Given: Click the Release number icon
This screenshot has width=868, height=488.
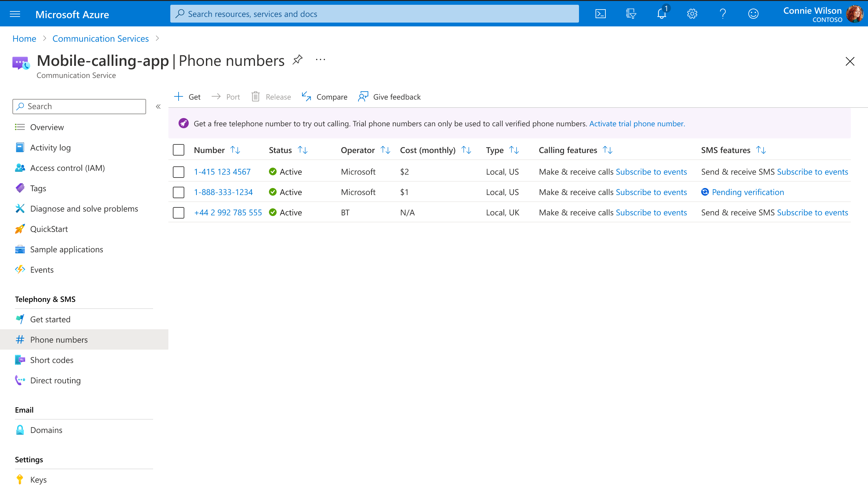Looking at the screenshot, I should point(255,96).
